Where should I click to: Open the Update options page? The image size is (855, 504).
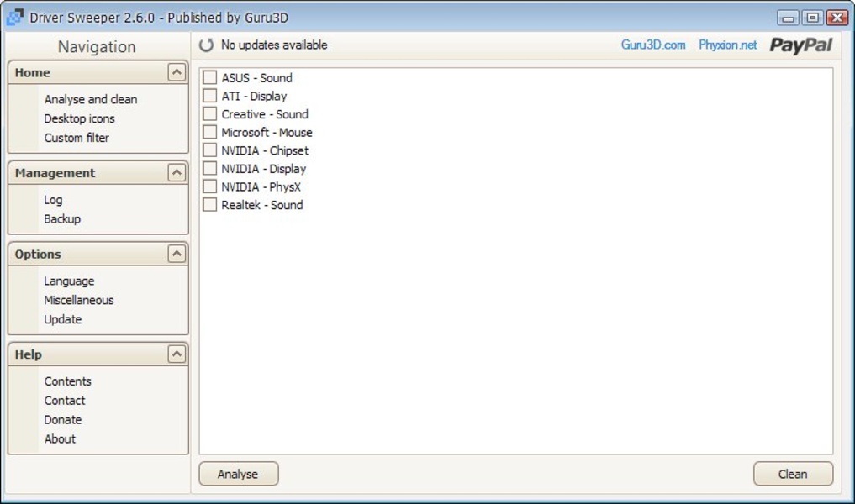(x=63, y=319)
